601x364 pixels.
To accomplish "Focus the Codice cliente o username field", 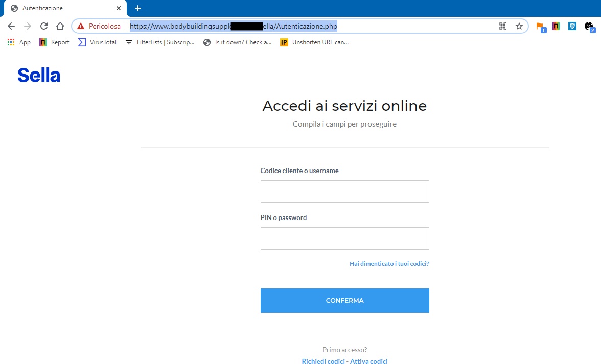I will (344, 191).
